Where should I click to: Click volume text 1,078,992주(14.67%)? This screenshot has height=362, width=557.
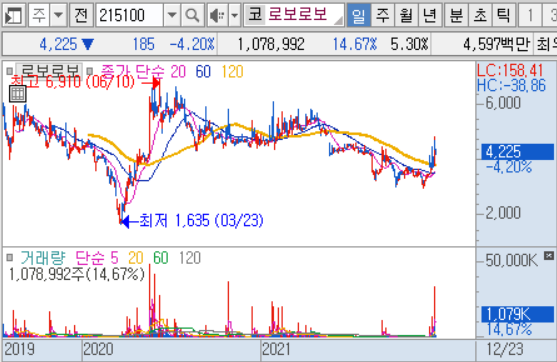pyautogui.click(x=77, y=274)
